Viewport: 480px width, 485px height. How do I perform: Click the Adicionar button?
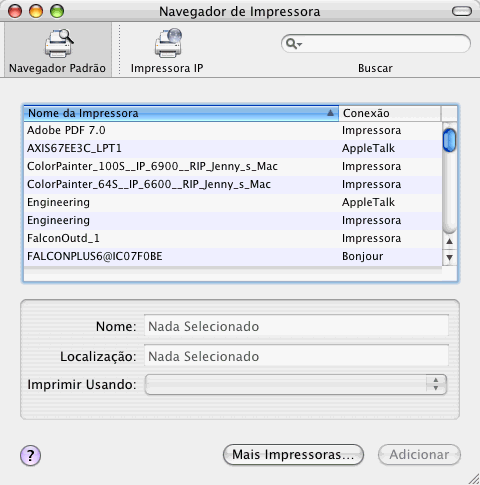coord(419,454)
